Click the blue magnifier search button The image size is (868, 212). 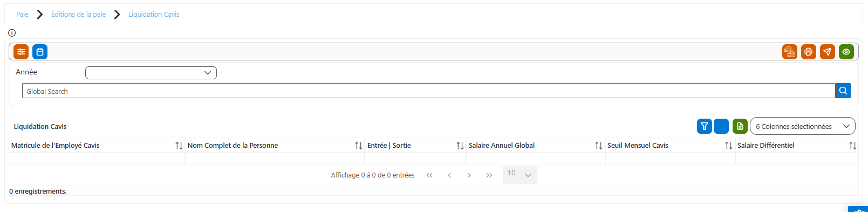tap(843, 91)
